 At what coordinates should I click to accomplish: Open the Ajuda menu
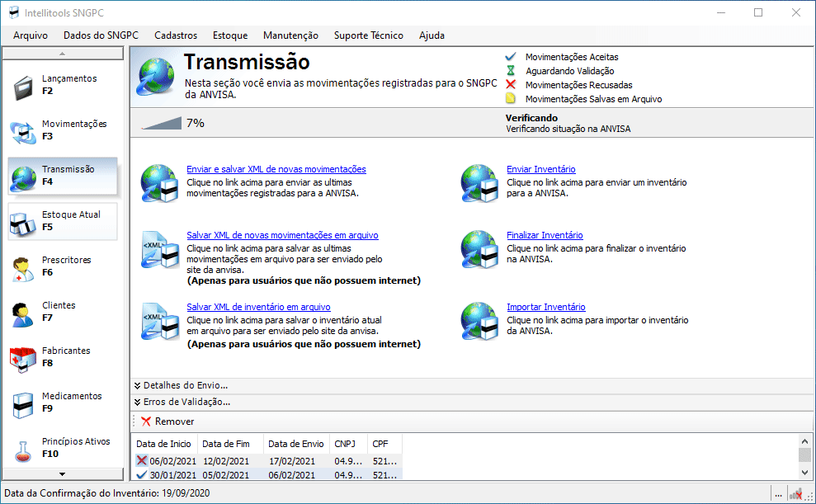click(x=432, y=35)
